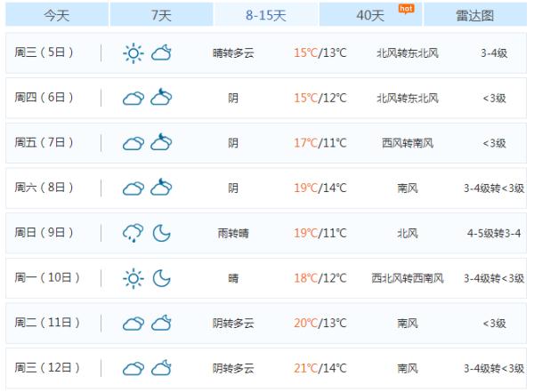Click the daytime cloudy icon for 周六 (8日)

pyautogui.click(x=133, y=188)
